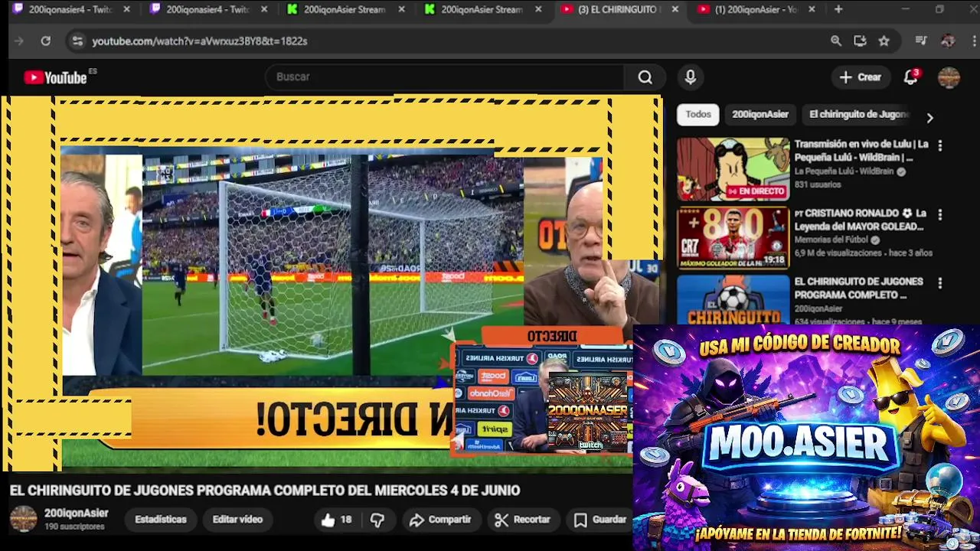Image resolution: width=980 pixels, height=551 pixels.
Task: Open options menu for Chiringuito programa completo video
Action: [940, 283]
